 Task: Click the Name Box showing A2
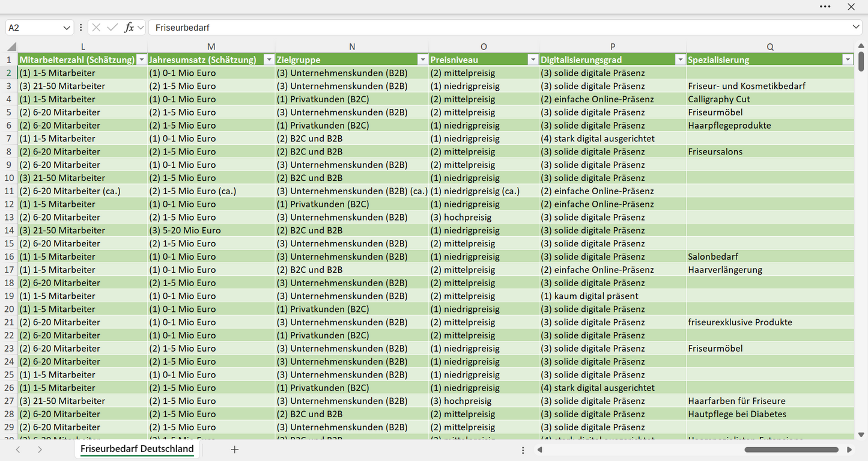(x=34, y=28)
